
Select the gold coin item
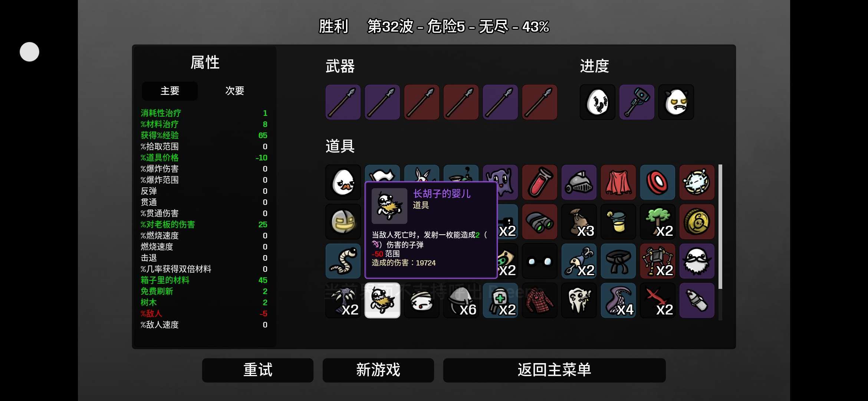(x=697, y=222)
